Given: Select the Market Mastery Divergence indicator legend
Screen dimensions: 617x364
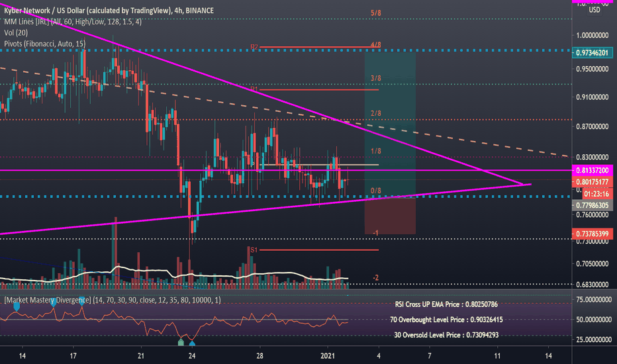Looking at the screenshot, I should 113,300.
